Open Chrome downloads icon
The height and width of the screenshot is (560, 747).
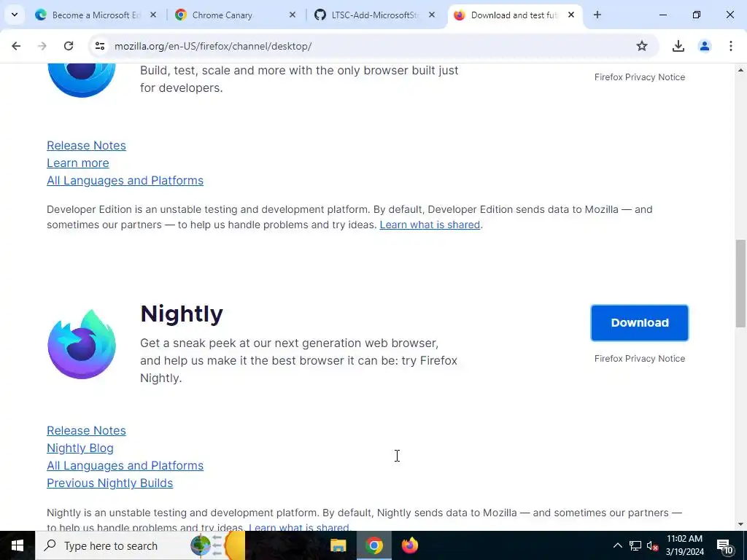(x=678, y=46)
